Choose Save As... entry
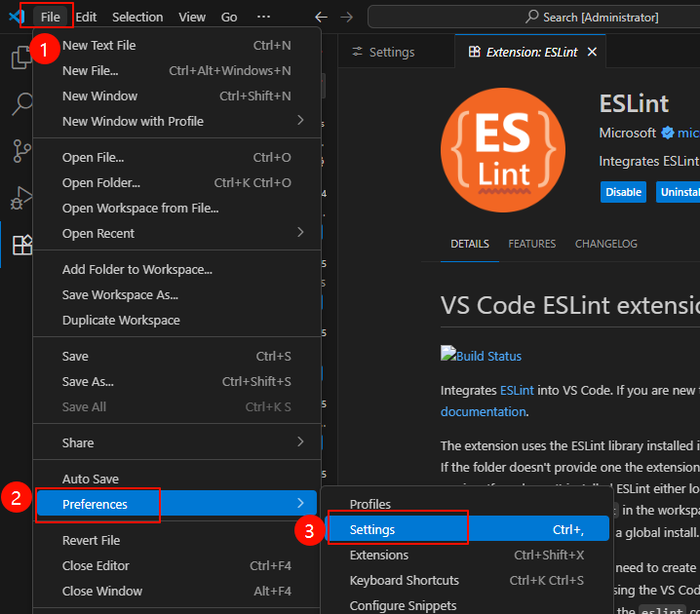 tap(176, 382)
